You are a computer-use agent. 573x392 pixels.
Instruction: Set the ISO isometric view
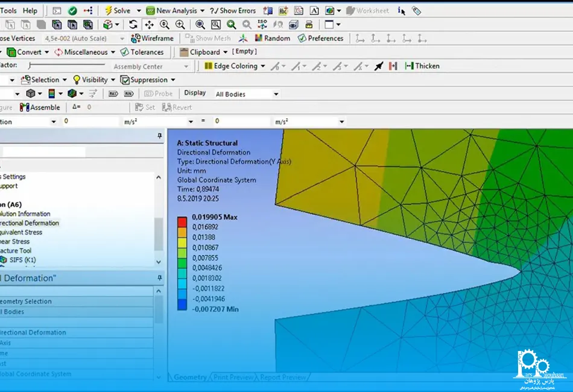coord(262,25)
